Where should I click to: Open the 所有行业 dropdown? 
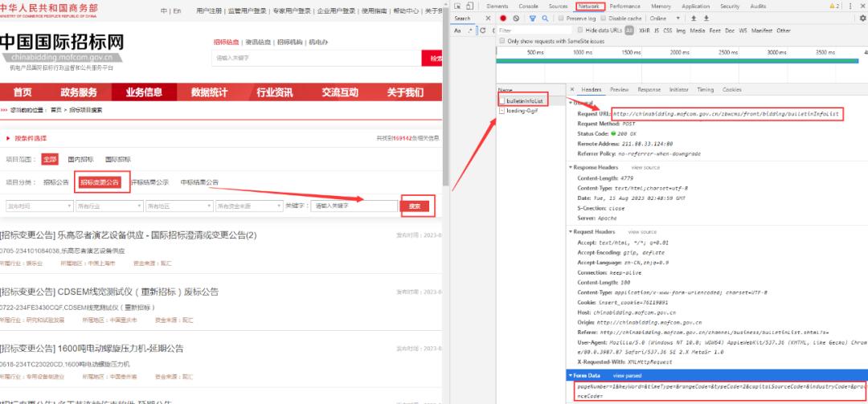click(109, 206)
